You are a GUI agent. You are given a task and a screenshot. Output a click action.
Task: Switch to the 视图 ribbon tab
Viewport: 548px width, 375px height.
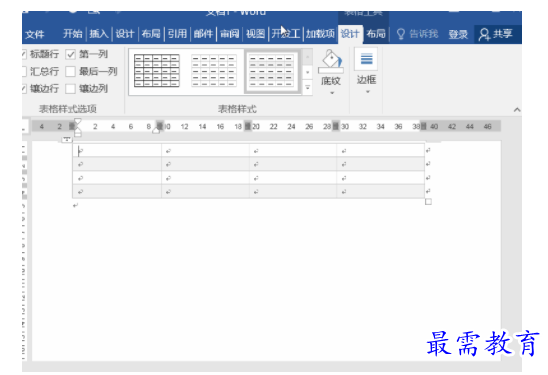coord(255,34)
